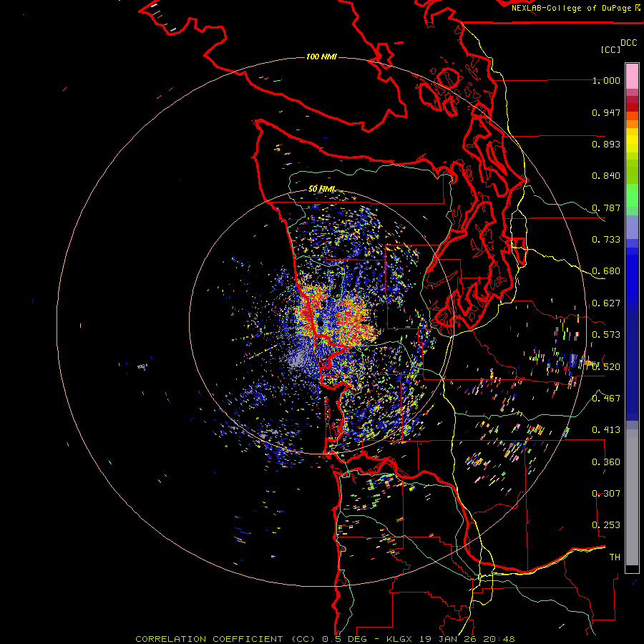Screen dimensions: 644x644
Task: Select the 0.413 legend value
Action: [606, 430]
